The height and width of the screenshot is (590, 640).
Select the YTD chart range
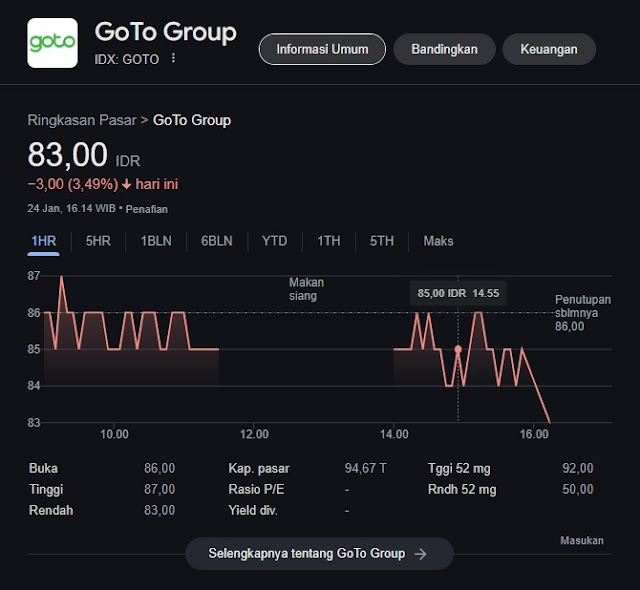[x=274, y=241]
